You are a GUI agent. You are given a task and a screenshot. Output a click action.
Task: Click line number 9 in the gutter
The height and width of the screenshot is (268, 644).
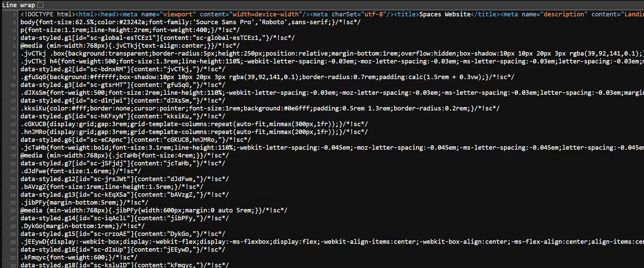pos(14,77)
